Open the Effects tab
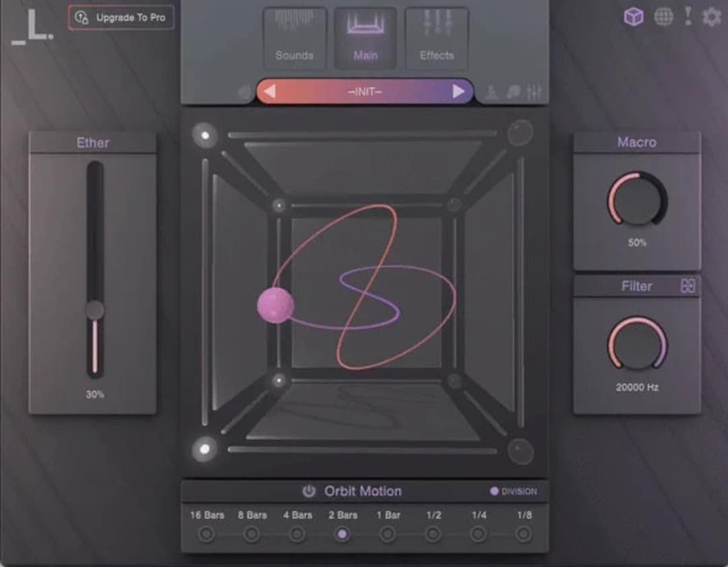 click(x=436, y=37)
